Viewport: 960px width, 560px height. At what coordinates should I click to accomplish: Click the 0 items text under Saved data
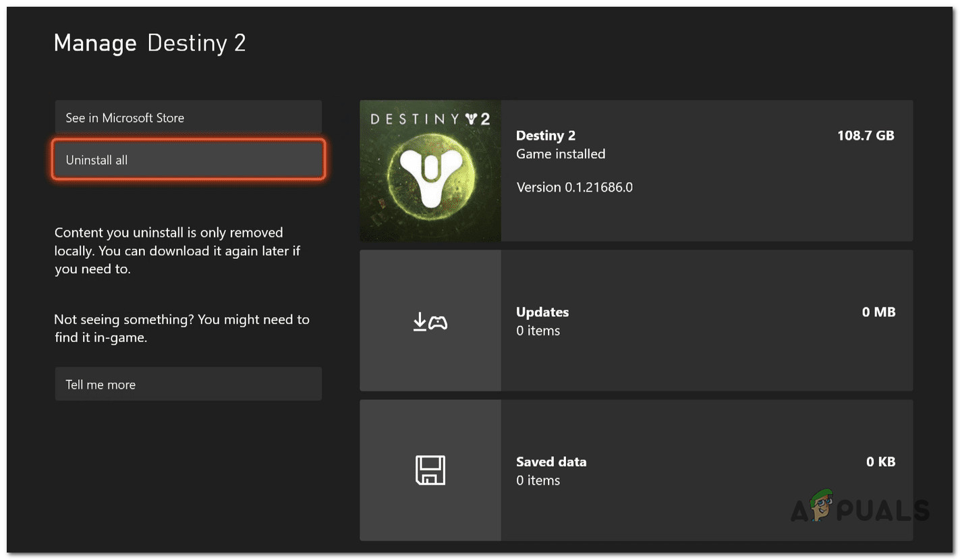click(538, 480)
